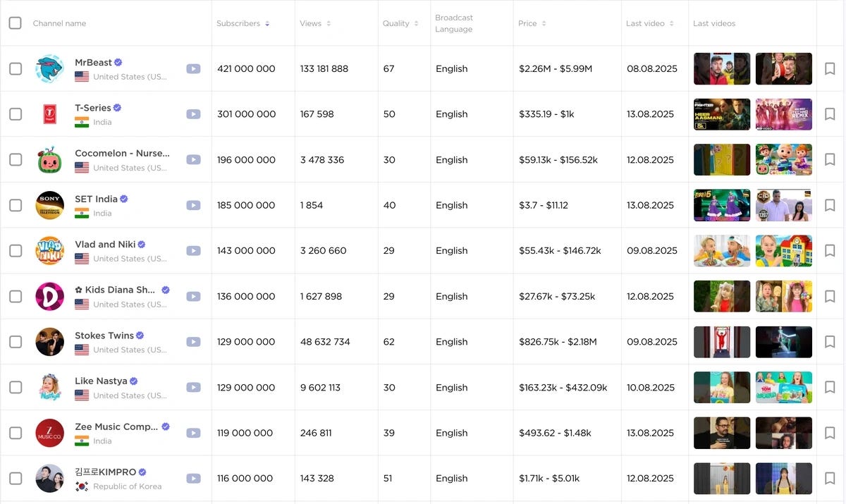This screenshot has height=504, width=846.
Task: Click the Stokes Twins channel avatar
Action: coord(49,342)
